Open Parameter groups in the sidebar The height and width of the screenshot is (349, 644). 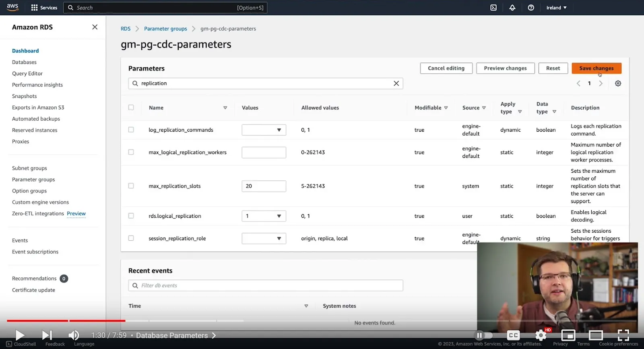point(33,180)
